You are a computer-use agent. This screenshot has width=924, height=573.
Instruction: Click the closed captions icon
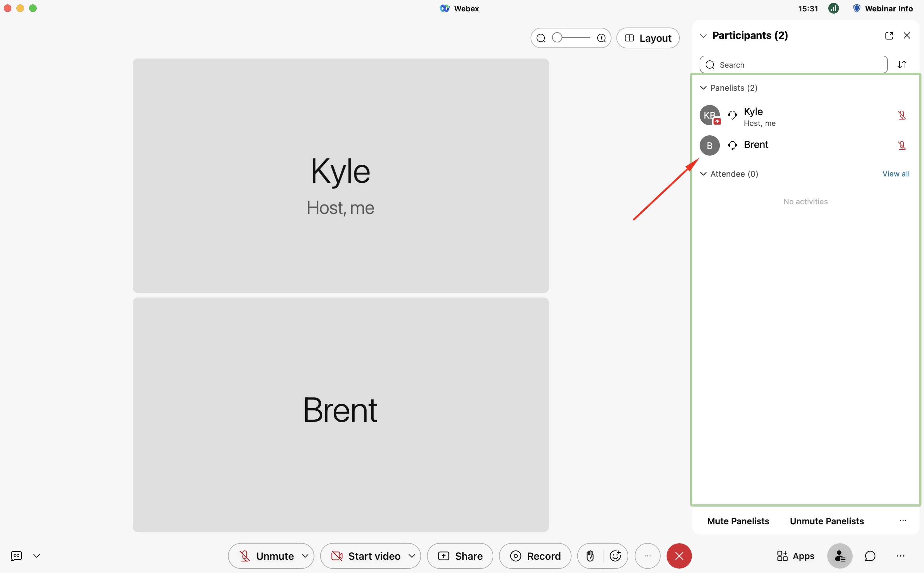(16, 556)
